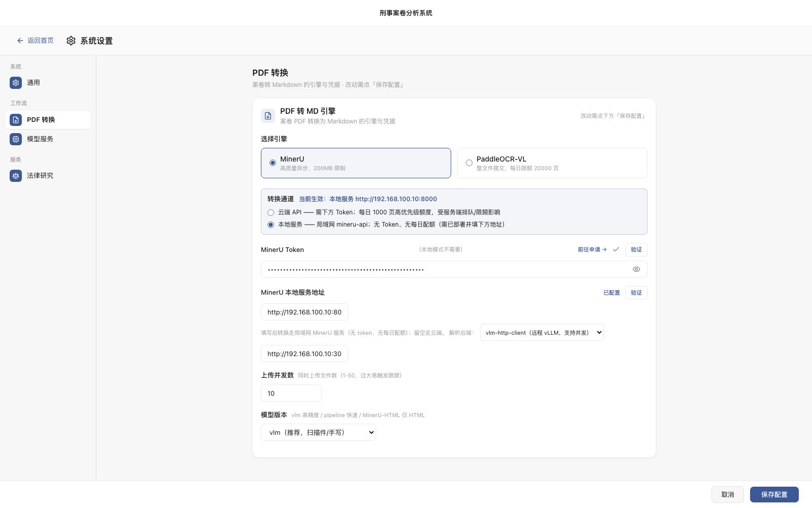
Task: Select the PaddleOCR-VL engine radio button
Action: coord(469,163)
